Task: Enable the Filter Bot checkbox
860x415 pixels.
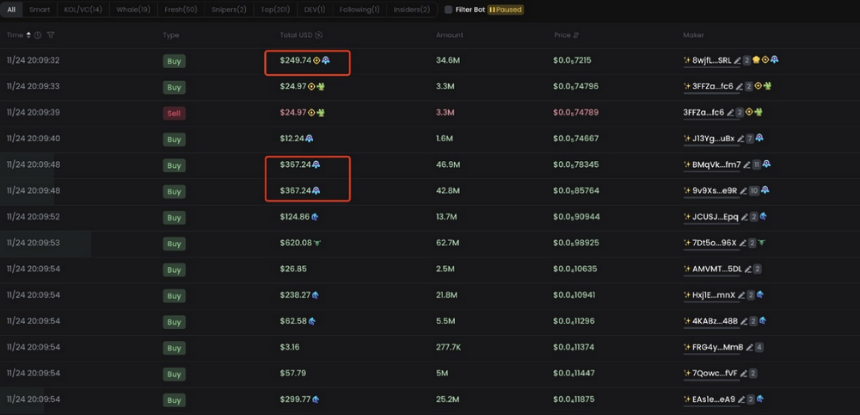Action: [x=448, y=10]
